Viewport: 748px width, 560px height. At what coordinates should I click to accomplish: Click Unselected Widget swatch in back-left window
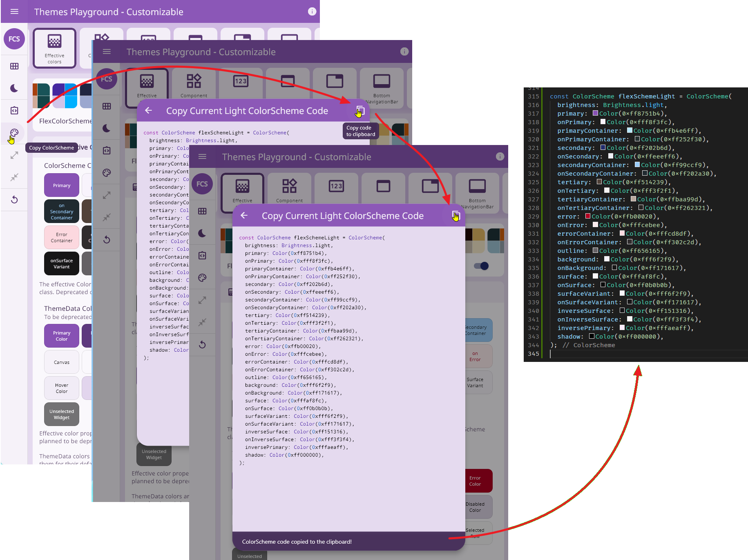point(62,414)
